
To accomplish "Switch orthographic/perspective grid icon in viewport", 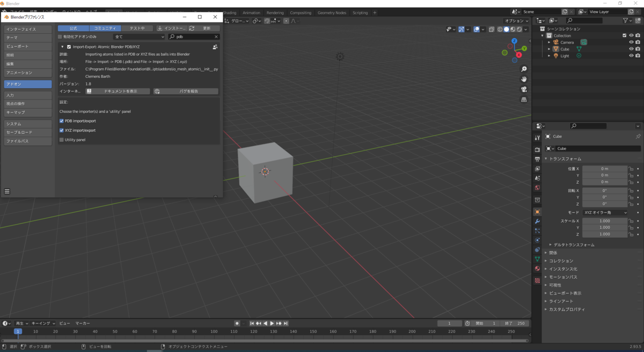I will click(524, 99).
